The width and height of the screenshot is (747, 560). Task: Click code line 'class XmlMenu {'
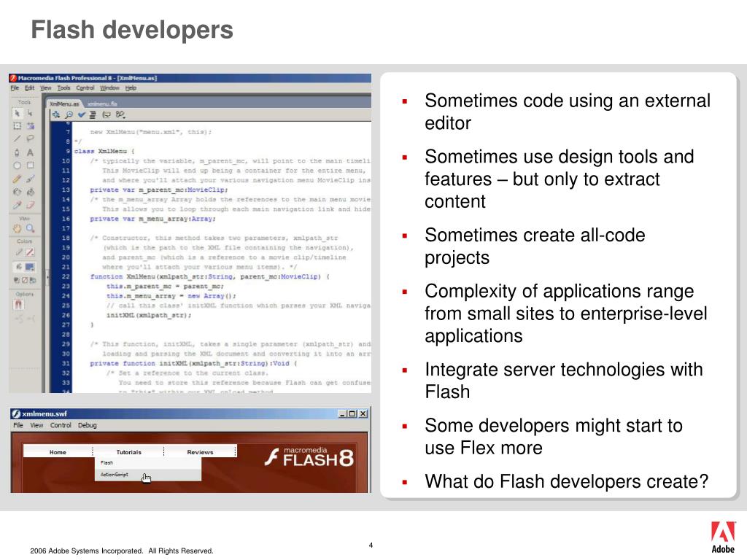104,151
